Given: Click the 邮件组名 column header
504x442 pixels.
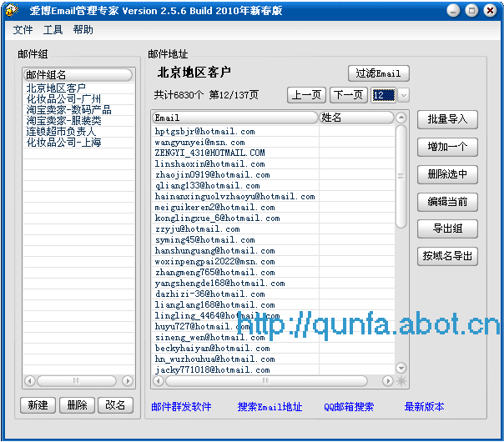Looking at the screenshot, I should [x=78, y=75].
